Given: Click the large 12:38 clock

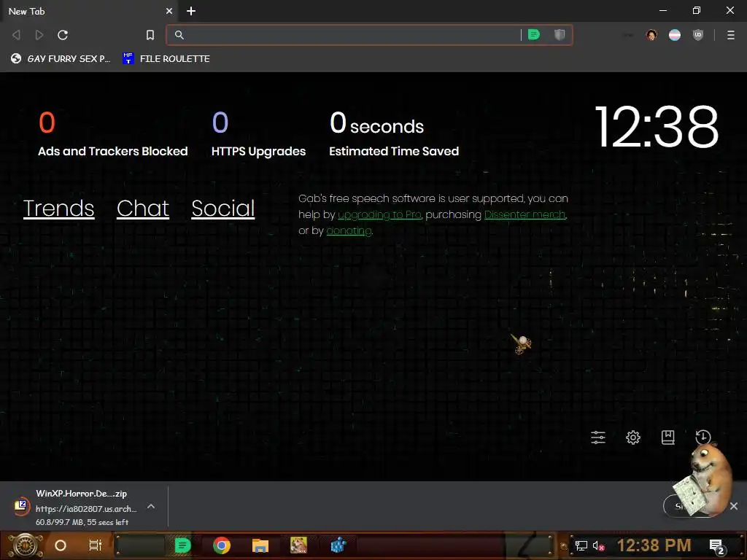Looking at the screenshot, I should pyautogui.click(x=657, y=127).
